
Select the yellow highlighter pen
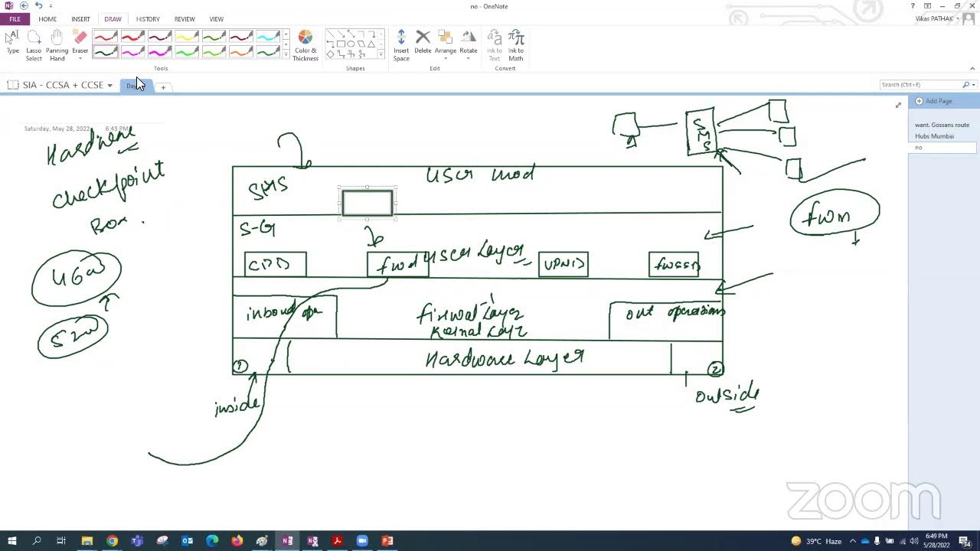186,37
